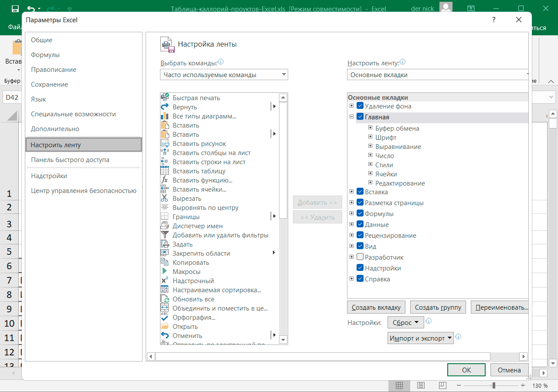Select the Borders (Границы) icon

point(165,216)
